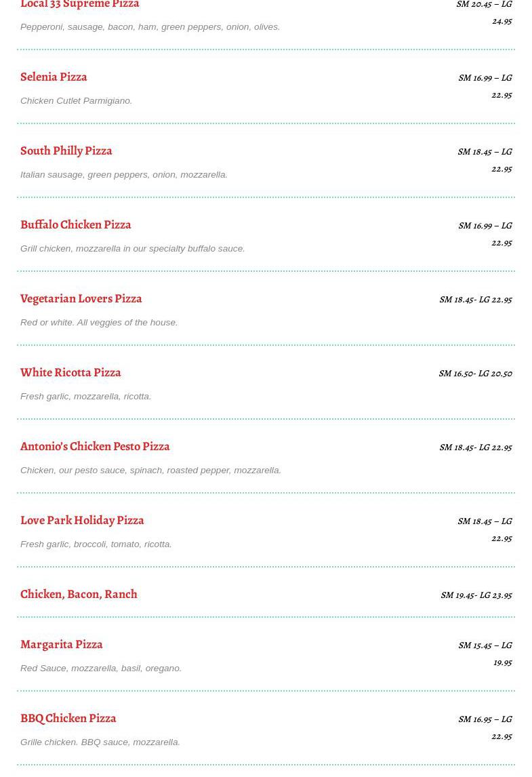This screenshot has height=777, width=532.
Task: Click the BBQ Chicken Pizza description
Action: tap(100, 742)
